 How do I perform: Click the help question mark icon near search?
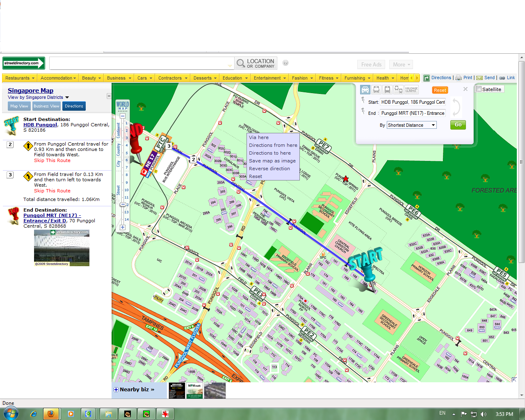tap(285, 63)
